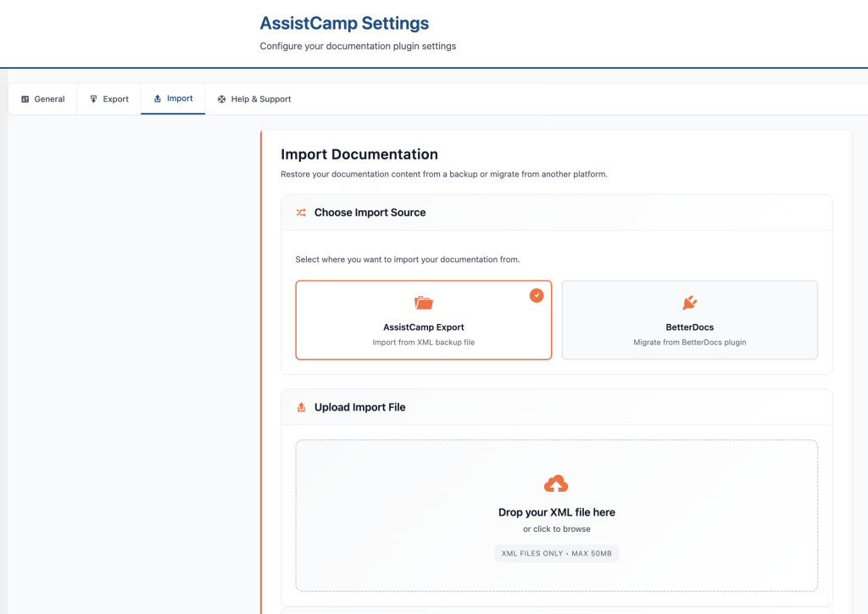868x614 pixels.
Task: Click the plug icon in BetterDocs card
Action: click(x=689, y=303)
